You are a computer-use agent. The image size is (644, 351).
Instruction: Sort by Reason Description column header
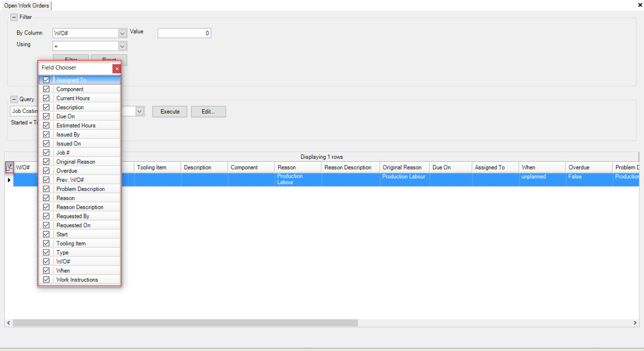(351, 167)
